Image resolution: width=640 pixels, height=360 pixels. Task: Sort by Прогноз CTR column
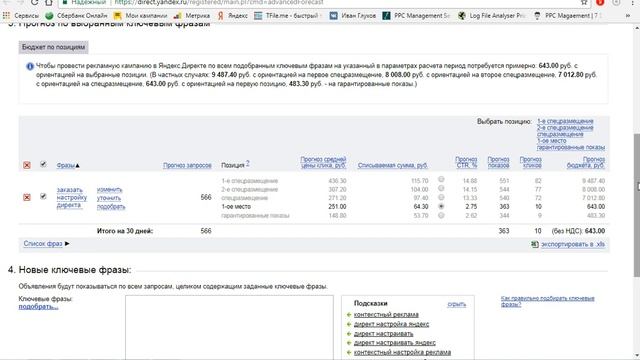(x=466, y=162)
